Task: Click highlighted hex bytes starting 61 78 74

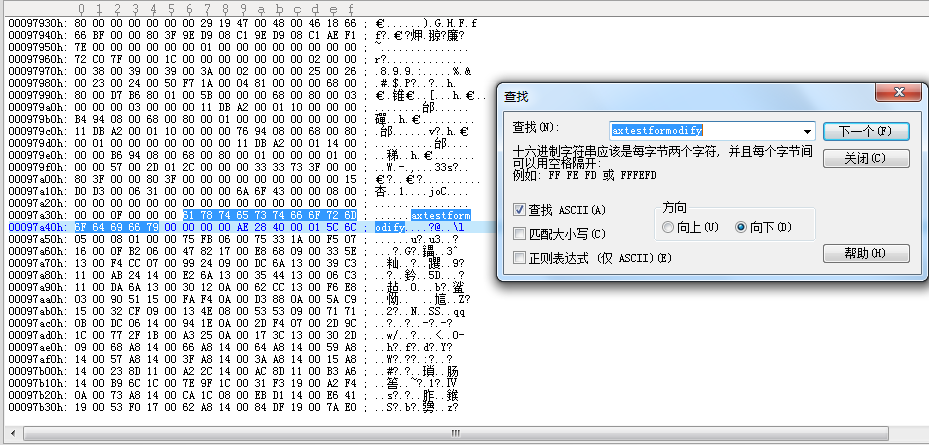Action: click(270, 215)
